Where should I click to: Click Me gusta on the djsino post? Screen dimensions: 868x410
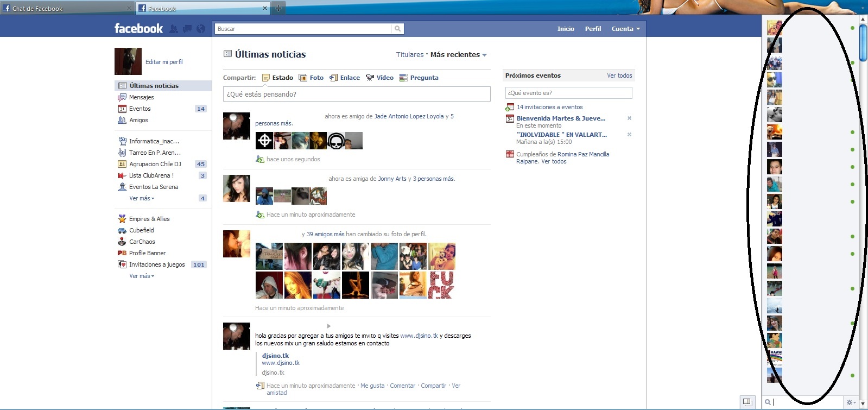(372, 386)
